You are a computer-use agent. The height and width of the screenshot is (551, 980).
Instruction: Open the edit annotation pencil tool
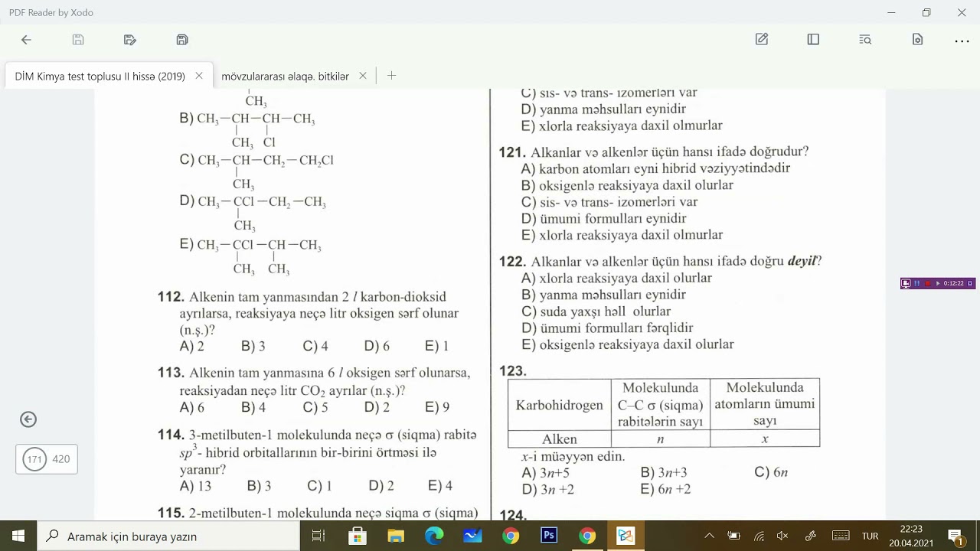[762, 40]
